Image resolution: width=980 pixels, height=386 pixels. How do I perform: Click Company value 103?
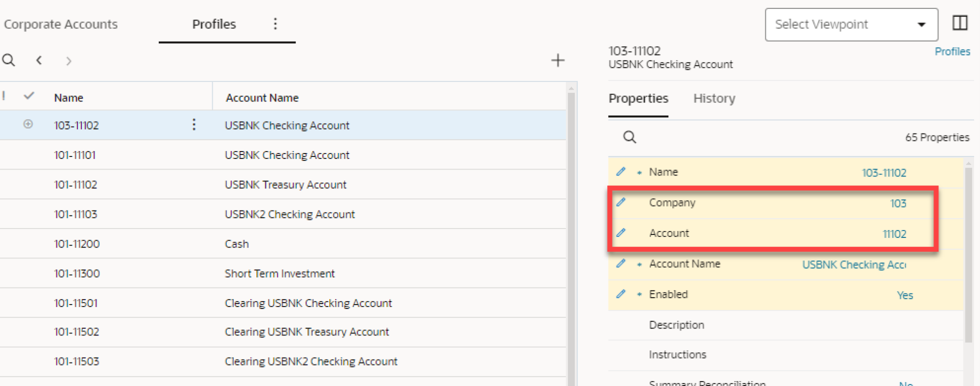pyautogui.click(x=898, y=203)
